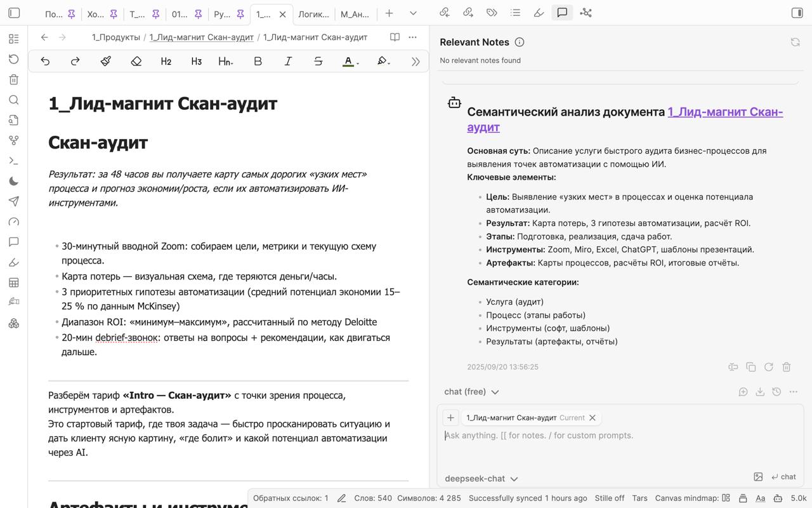Image resolution: width=812 pixels, height=508 pixels.
Task: Toggle dark mode moon icon
Action: click(x=14, y=181)
